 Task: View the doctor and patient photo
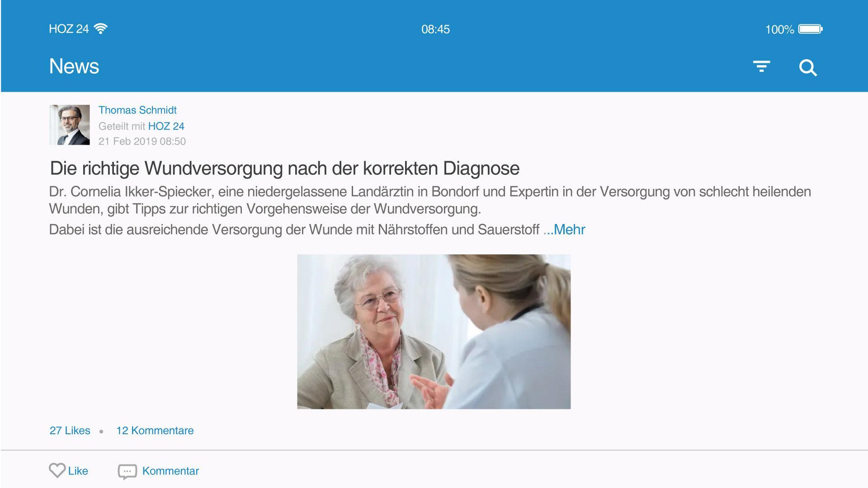pyautogui.click(x=434, y=332)
